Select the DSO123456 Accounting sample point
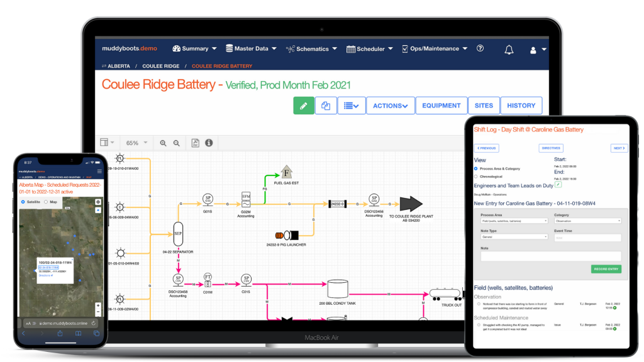Screen dimensions: 644x362 click(x=374, y=200)
